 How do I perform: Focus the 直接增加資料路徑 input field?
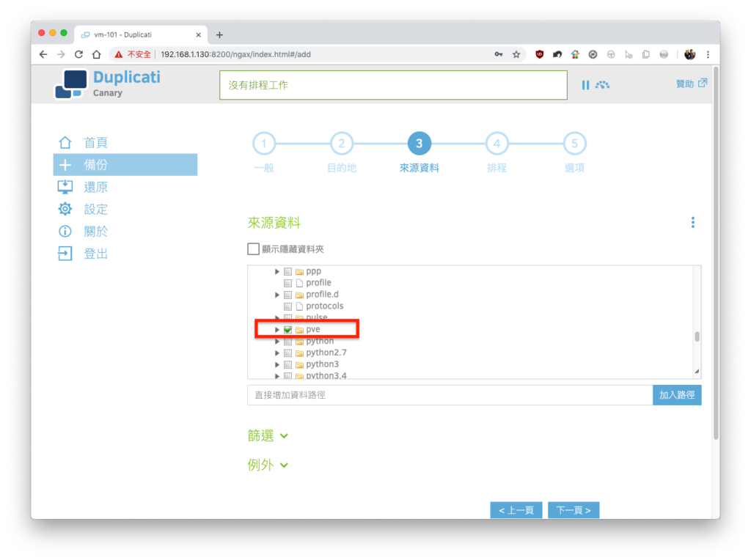coord(450,395)
